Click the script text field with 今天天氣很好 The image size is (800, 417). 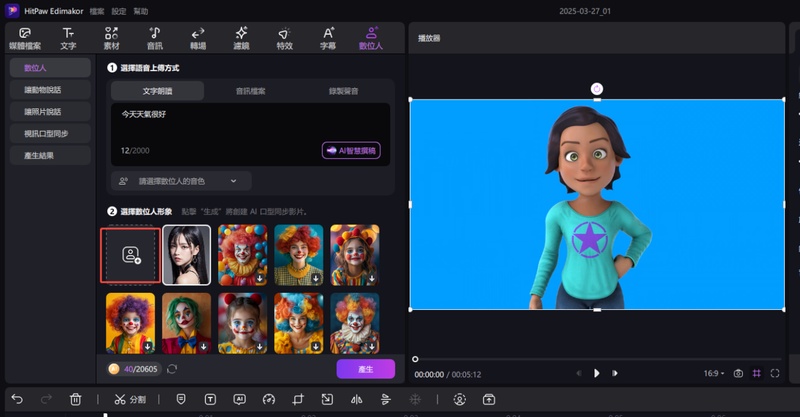click(x=251, y=134)
